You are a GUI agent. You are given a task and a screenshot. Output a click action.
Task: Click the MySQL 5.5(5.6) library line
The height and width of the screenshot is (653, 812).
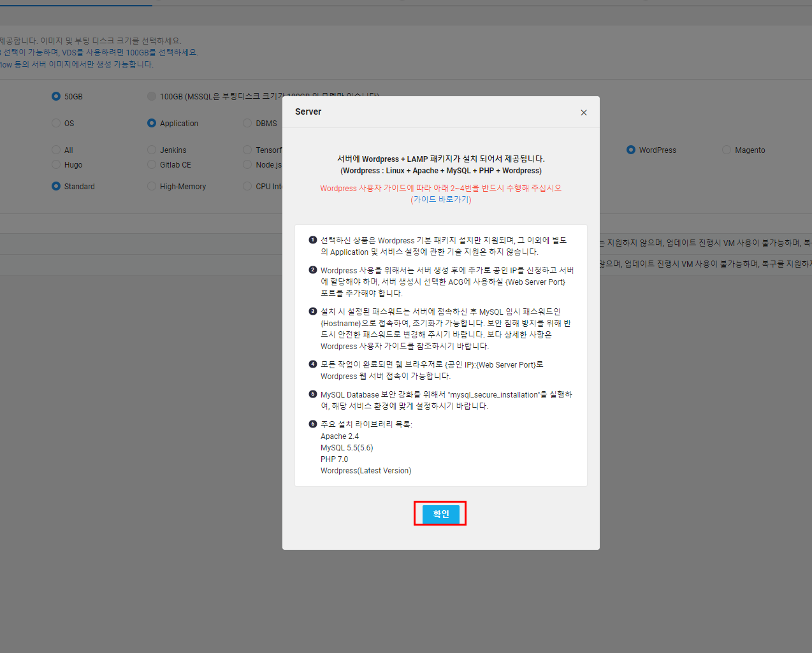click(347, 448)
